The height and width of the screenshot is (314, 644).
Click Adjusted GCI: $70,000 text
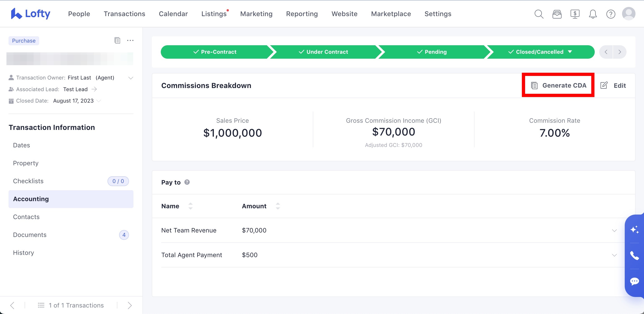point(393,145)
